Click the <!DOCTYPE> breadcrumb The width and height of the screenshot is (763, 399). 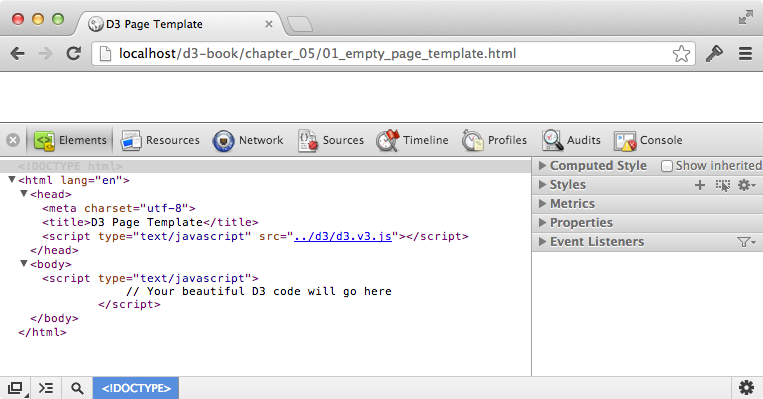136,388
